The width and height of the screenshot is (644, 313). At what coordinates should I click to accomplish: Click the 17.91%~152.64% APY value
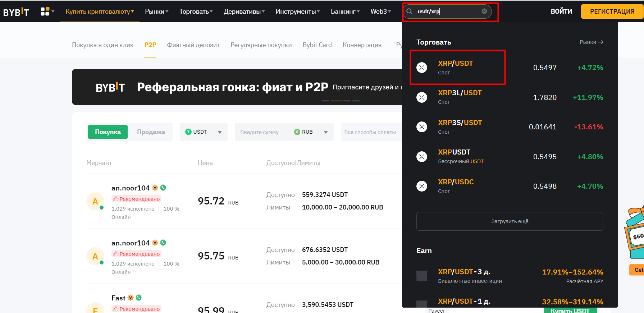pyautogui.click(x=572, y=272)
